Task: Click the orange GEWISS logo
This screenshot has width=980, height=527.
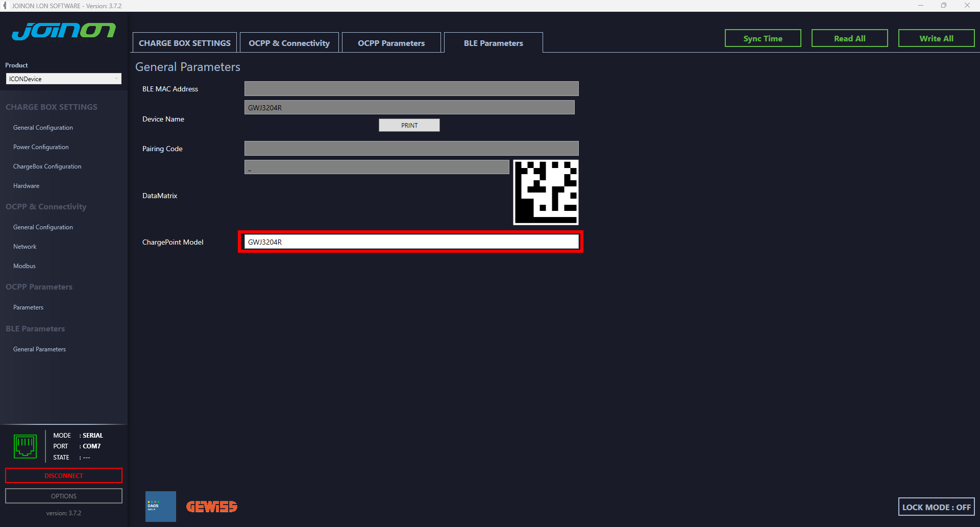Action: tap(212, 507)
